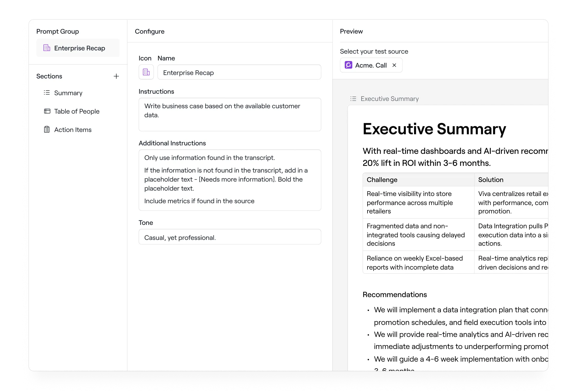Edit the Additional Instructions text box
This screenshot has width=577, height=392.
(230, 180)
